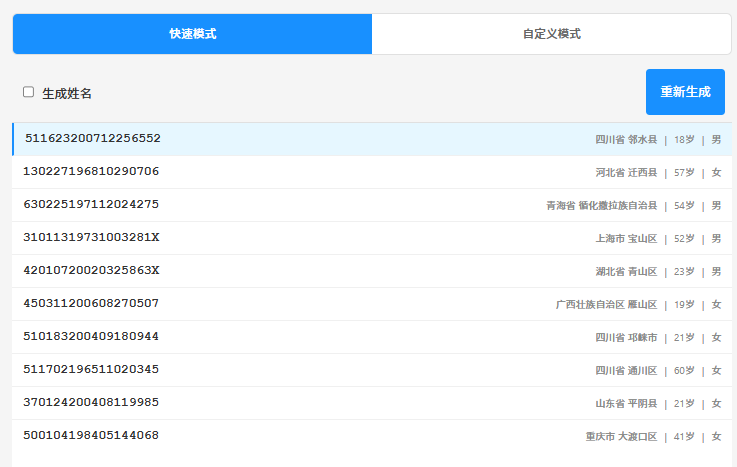Viewport: 737px width, 467px height.
Task: Choose ID number 370124200408119985
Action: [91, 403]
